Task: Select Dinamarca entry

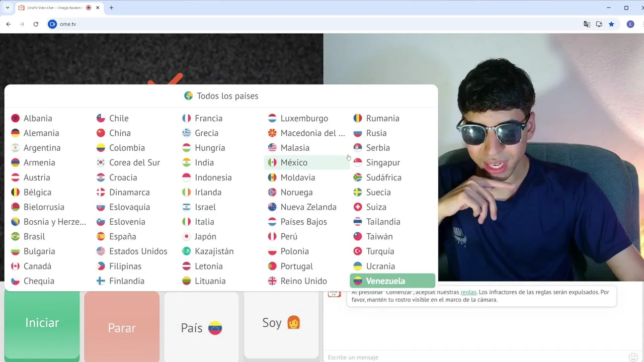Action: point(136,192)
